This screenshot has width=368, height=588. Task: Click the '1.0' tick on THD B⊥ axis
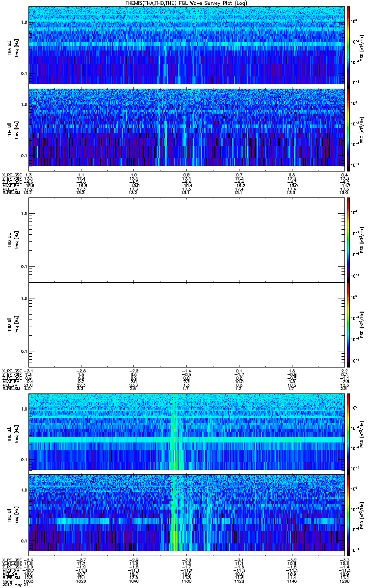24,214
